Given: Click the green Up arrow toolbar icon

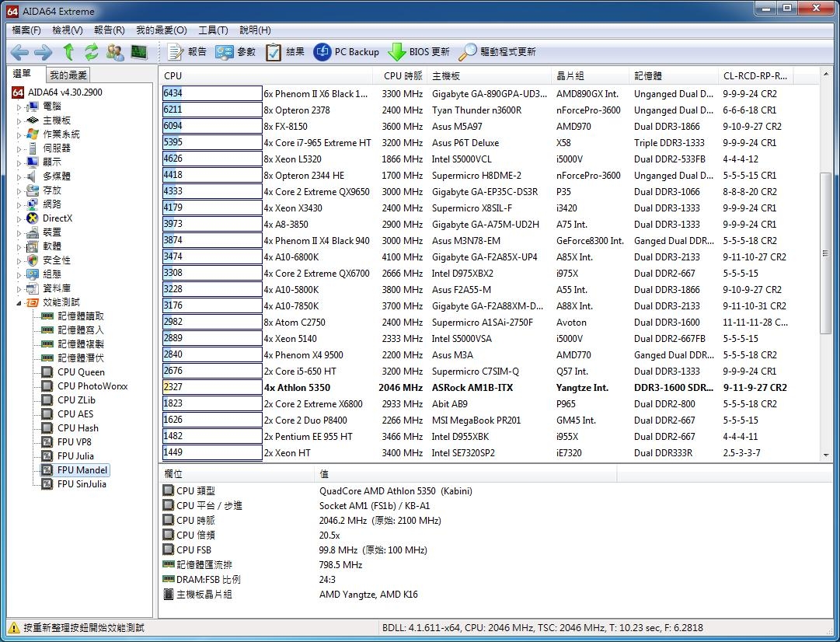Looking at the screenshot, I should [x=68, y=52].
